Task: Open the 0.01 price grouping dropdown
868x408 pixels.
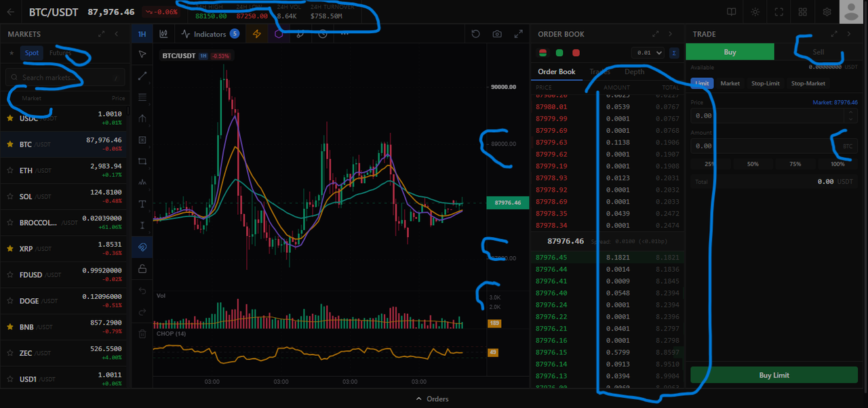Action: [647, 53]
